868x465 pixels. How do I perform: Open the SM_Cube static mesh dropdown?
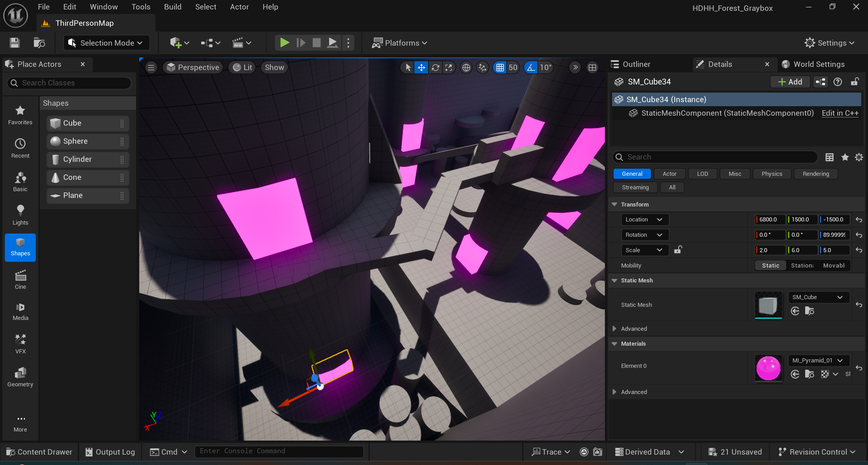coord(818,297)
